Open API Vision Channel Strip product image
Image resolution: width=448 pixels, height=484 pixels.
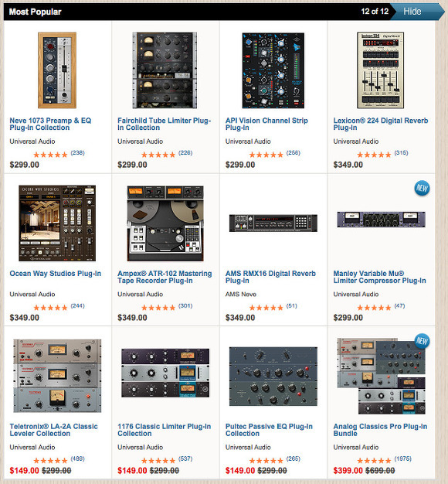pos(273,70)
